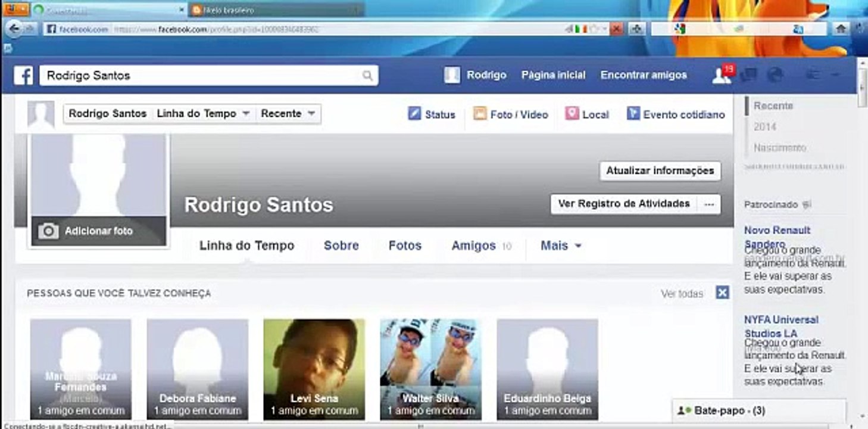
Task: Open the Fotos tab
Action: tap(405, 245)
